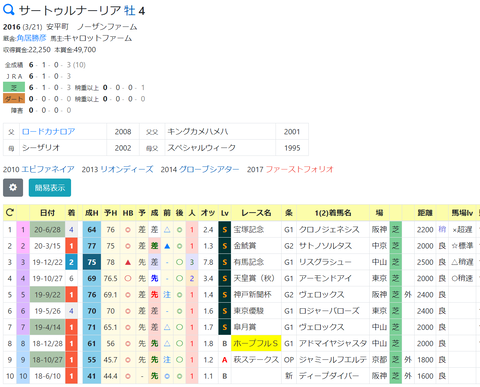Click race name 金鯱賞

[x=245, y=246]
